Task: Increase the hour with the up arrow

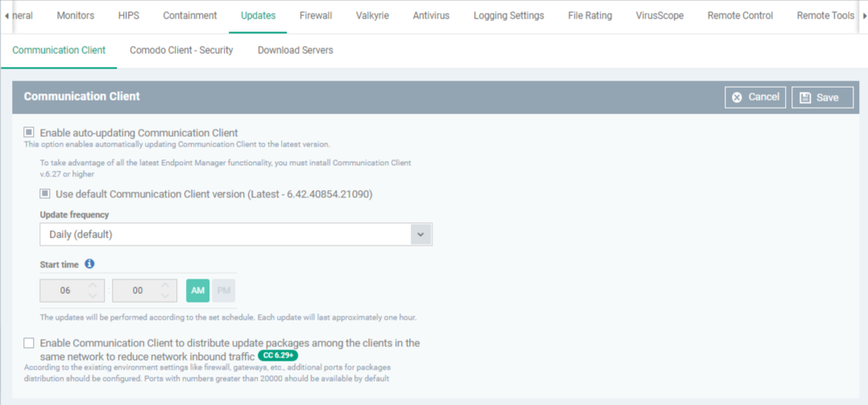Action: [93, 286]
